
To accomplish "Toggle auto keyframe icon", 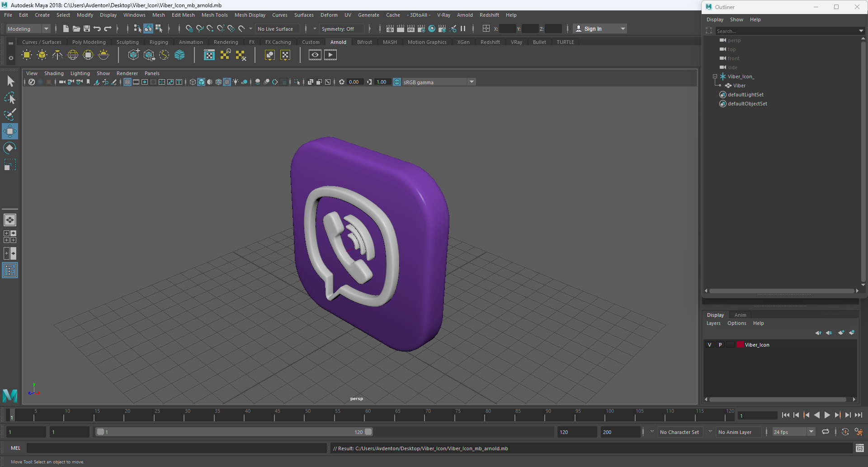I will (845, 432).
